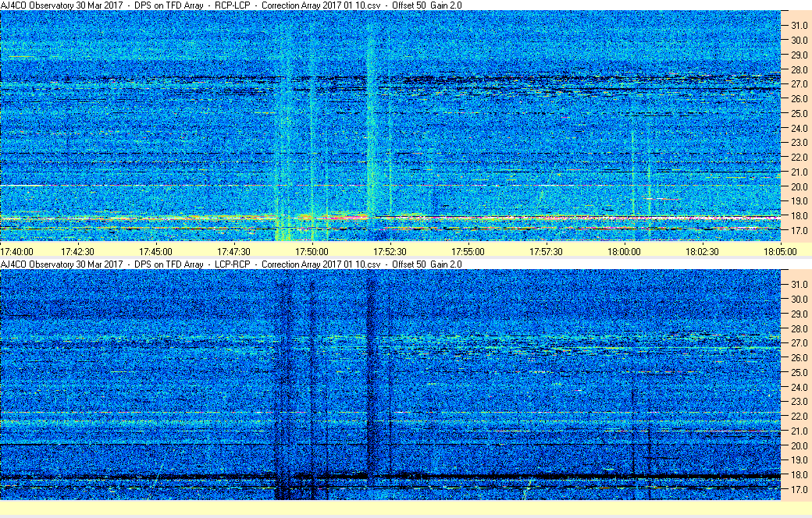The width and height of the screenshot is (812, 518).
Task: Click the 17:52:30 time axis label
Action: (390, 251)
